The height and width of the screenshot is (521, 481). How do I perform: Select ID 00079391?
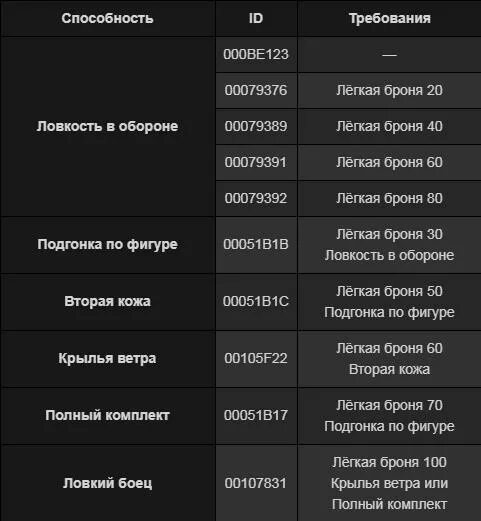point(256,162)
